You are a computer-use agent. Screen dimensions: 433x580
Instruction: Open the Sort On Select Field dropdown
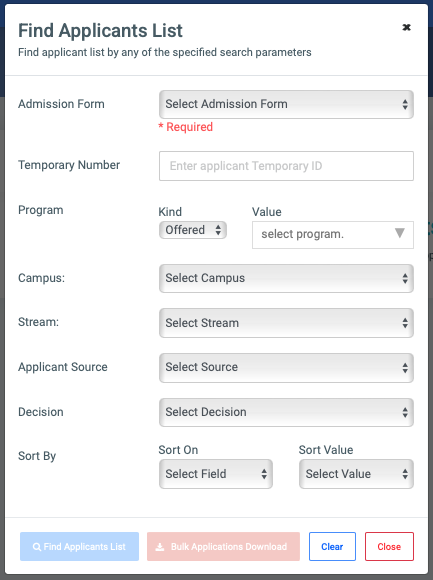216,474
